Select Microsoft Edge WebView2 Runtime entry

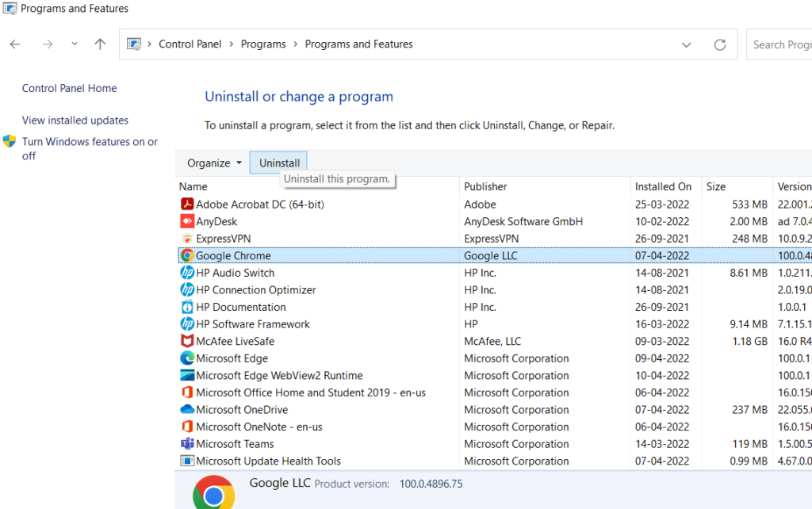279,375
